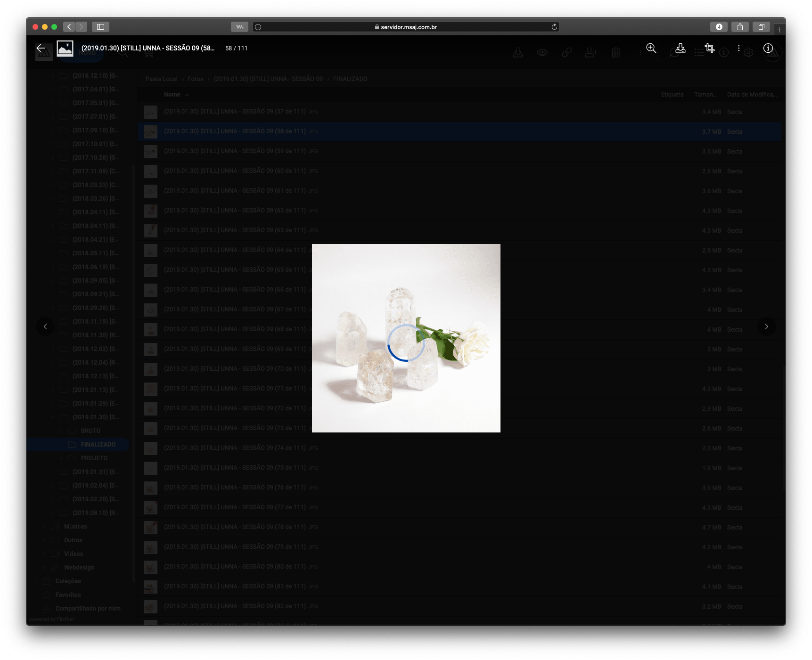Open the crop tool for the image
The height and width of the screenshot is (660, 812).
[x=710, y=48]
